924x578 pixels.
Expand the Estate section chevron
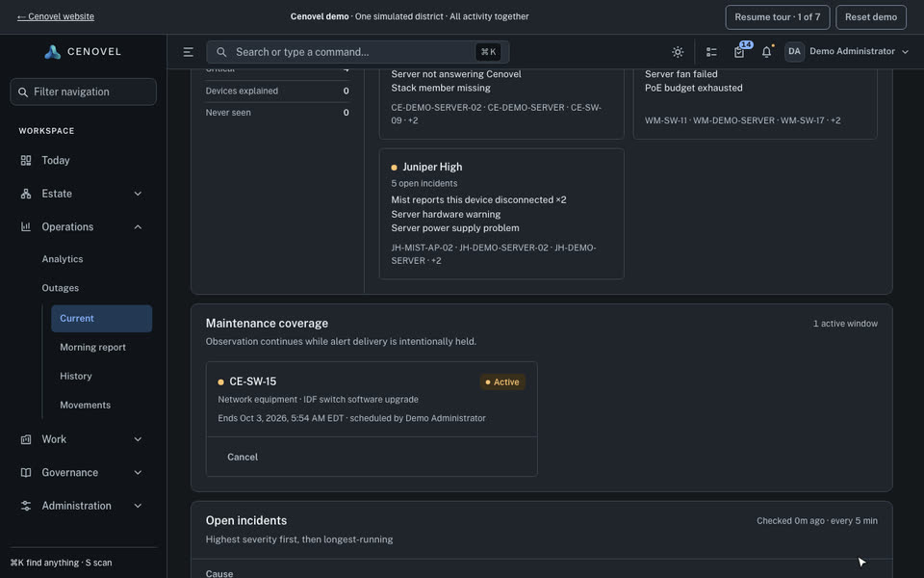coord(138,194)
